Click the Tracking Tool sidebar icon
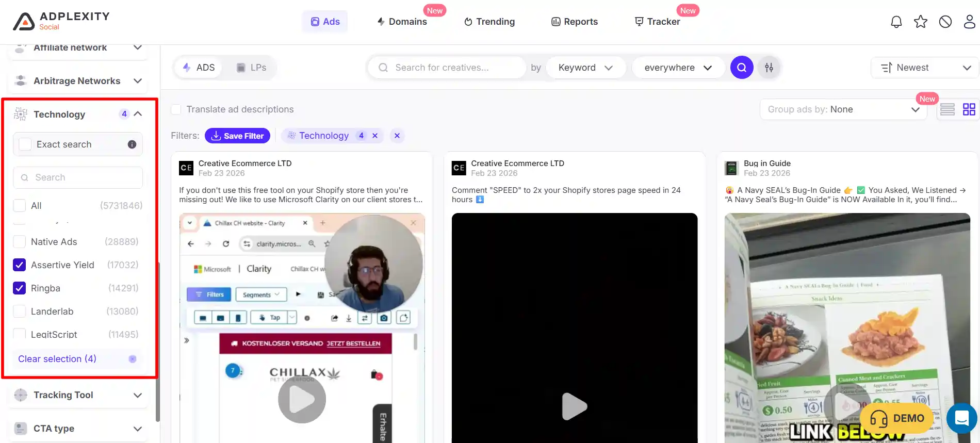Image resolution: width=980 pixels, height=443 pixels. click(21, 395)
